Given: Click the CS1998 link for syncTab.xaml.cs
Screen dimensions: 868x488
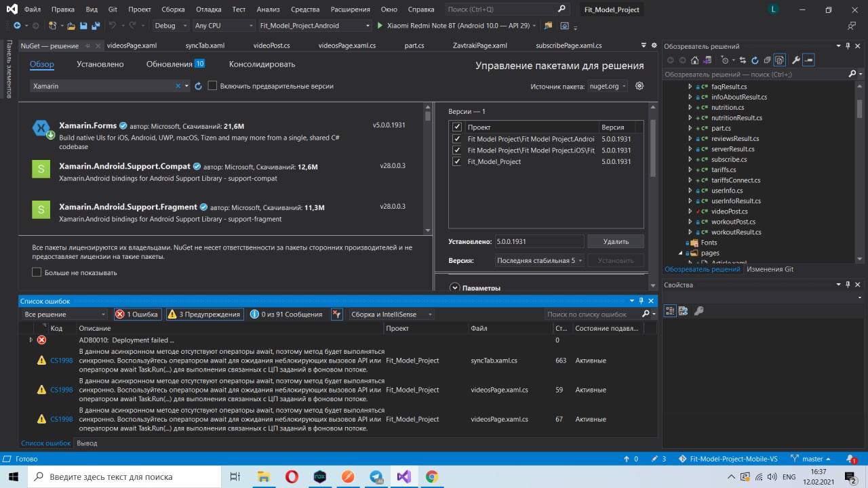Looking at the screenshot, I should pyautogui.click(x=61, y=361).
